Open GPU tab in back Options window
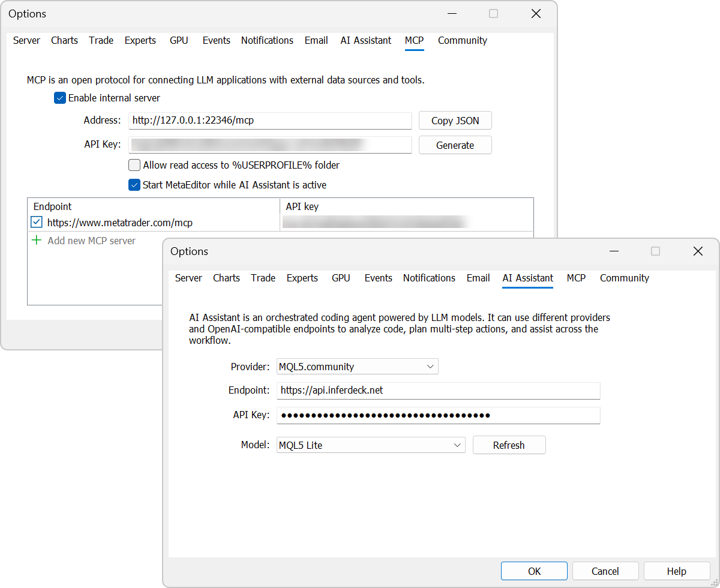Screen dimensions: 720x588 (x=179, y=40)
